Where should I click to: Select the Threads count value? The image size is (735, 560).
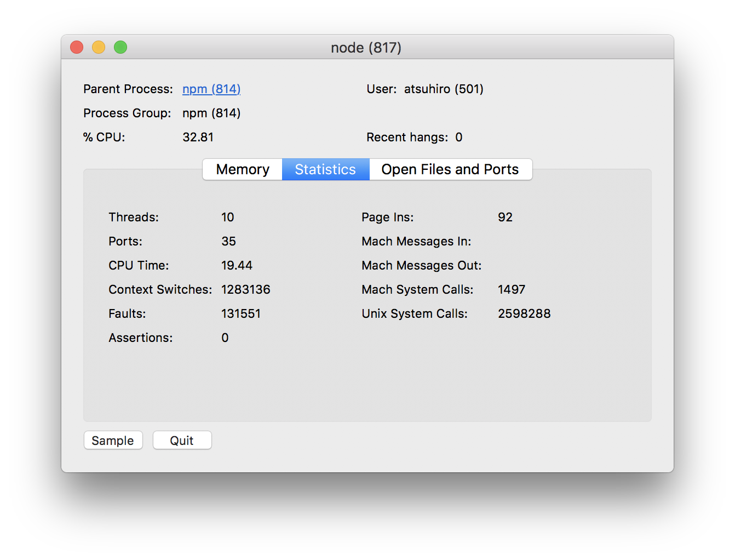(x=228, y=217)
